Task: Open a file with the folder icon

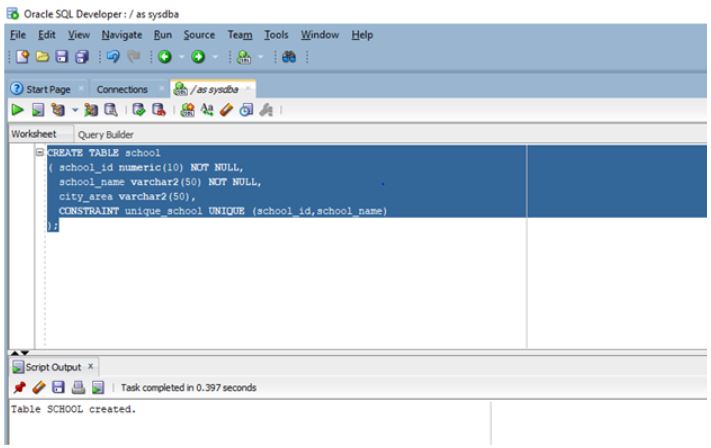Action: [42, 57]
